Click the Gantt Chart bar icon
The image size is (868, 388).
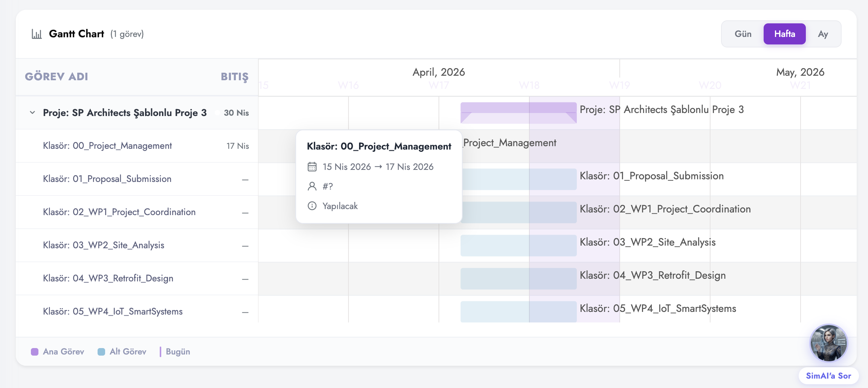coord(37,34)
